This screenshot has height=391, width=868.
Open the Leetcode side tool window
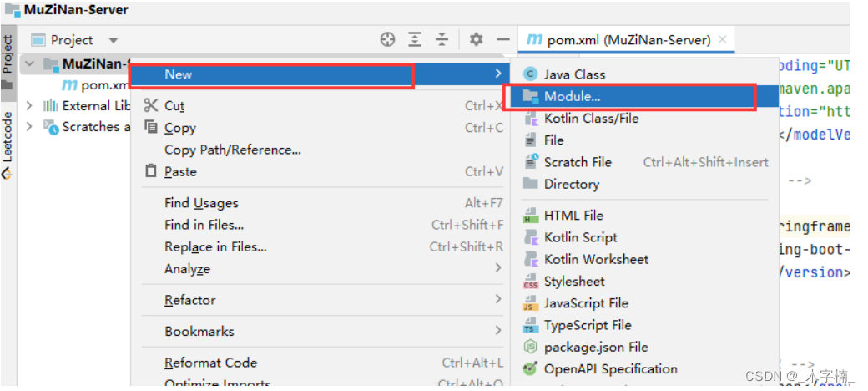pos(8,142)
